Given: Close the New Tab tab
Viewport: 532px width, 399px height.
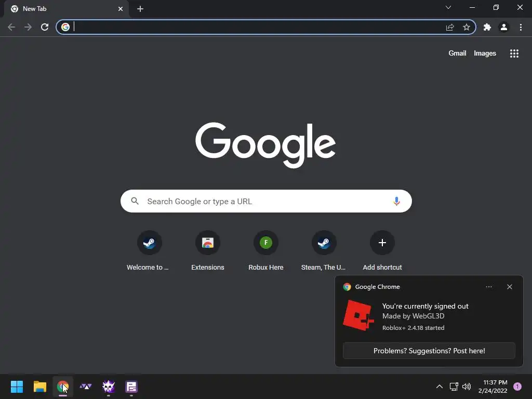Looking at the screenshot, I should (121, 9).
